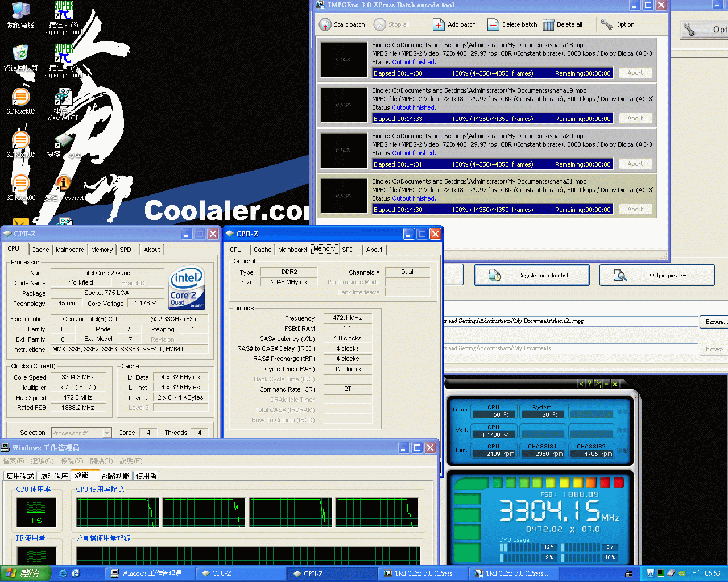Open the 3DMark05 desktop shortcut

[x=20, y=144]
